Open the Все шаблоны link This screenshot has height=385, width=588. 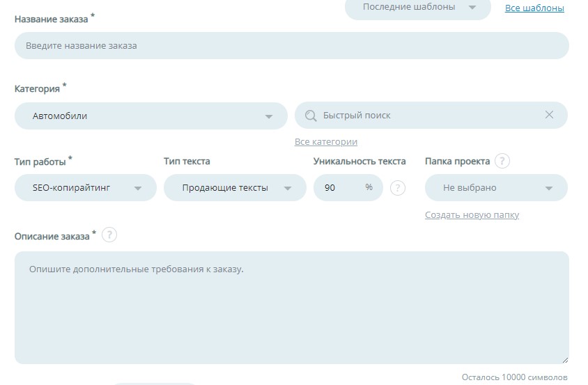(x=534, y=8)
